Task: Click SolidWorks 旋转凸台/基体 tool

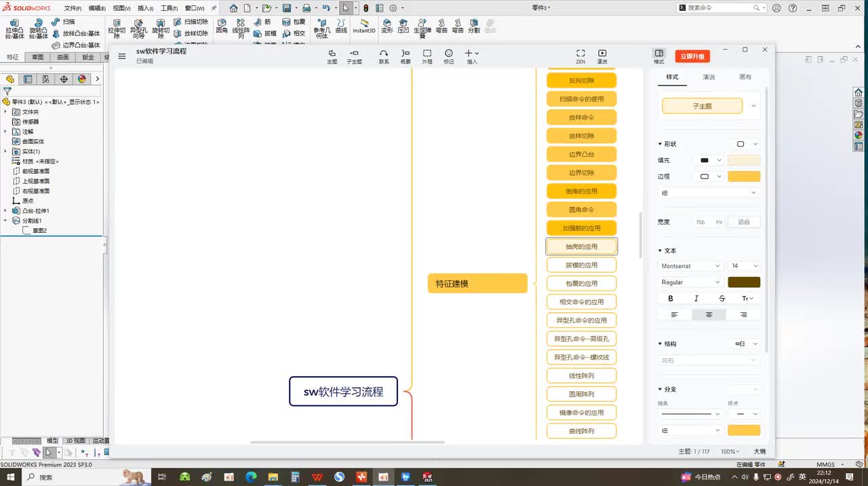Action: pos(39,29)
